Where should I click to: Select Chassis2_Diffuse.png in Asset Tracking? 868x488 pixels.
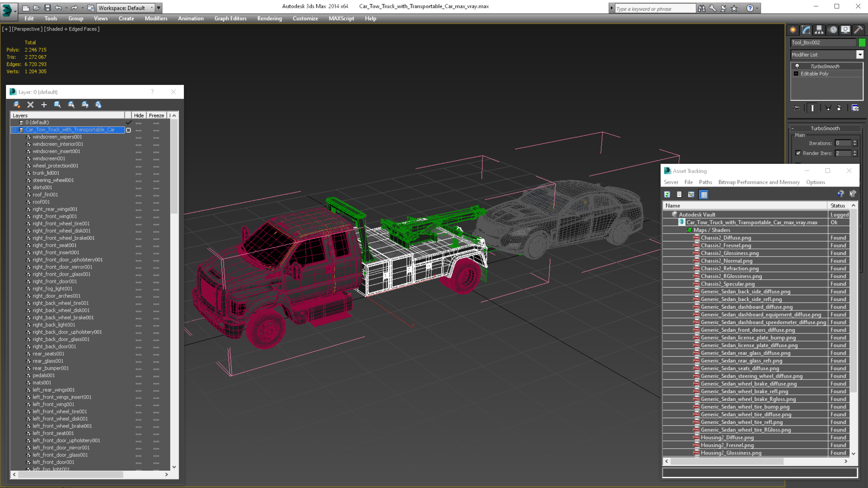(726, 238)
